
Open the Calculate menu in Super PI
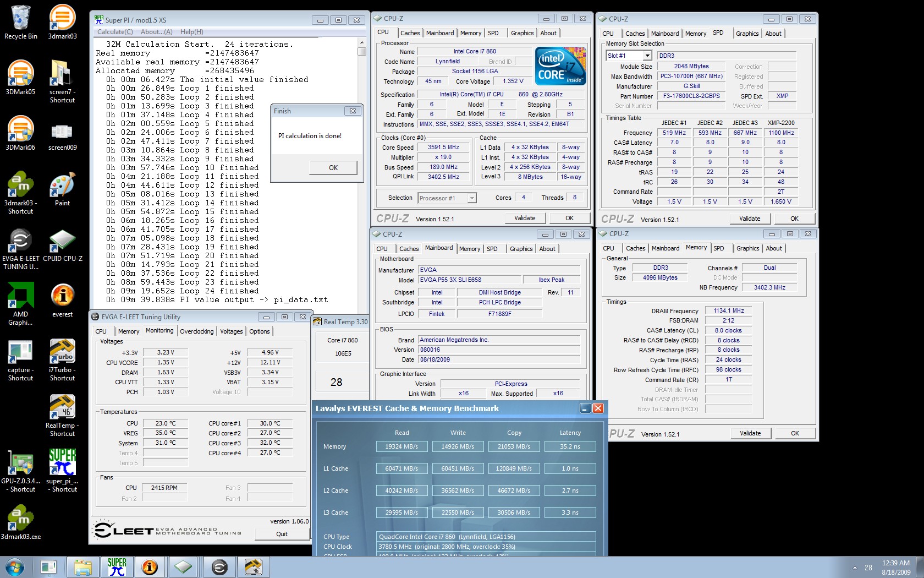115,32
